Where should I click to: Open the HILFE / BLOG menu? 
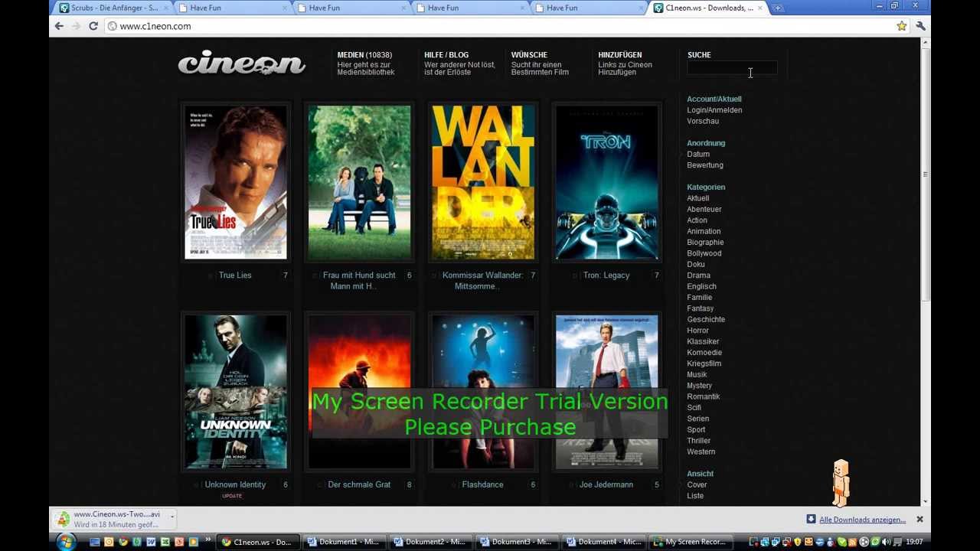pos(446,55)
